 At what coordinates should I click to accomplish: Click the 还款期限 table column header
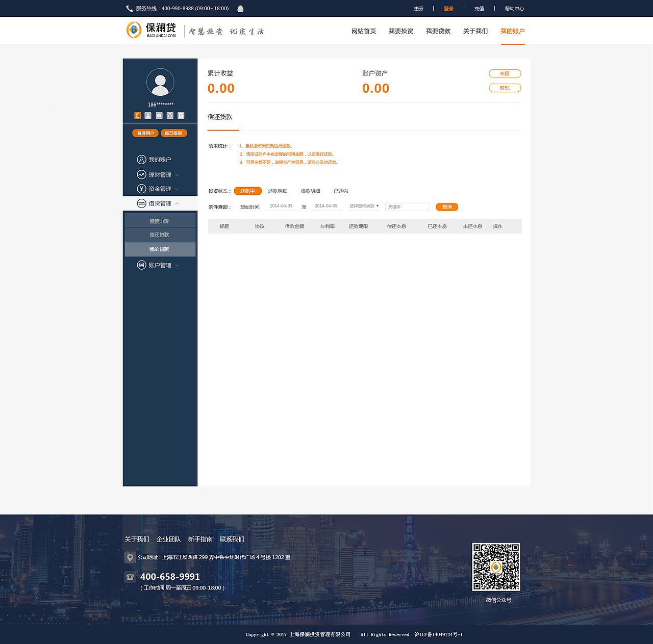coord(358,226)
